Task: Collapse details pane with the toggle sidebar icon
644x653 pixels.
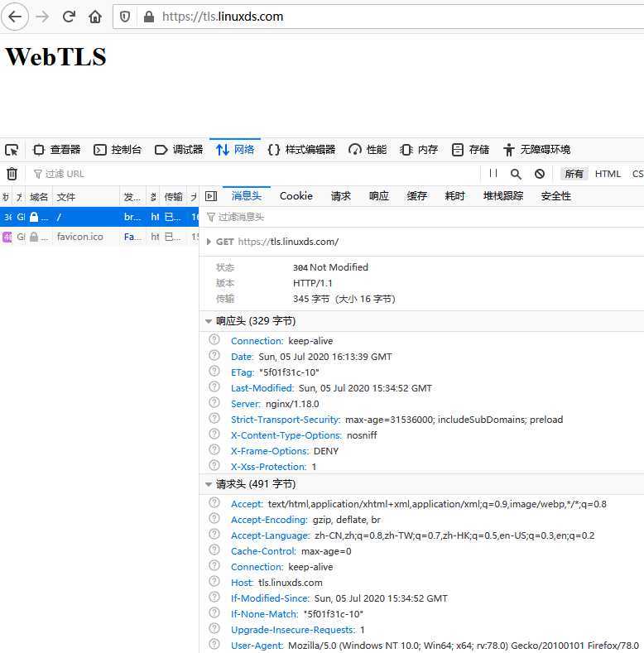Action: 211,196
